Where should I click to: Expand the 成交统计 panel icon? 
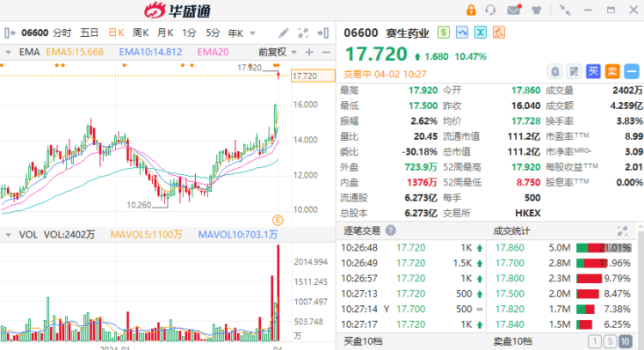tap(623, 231)
